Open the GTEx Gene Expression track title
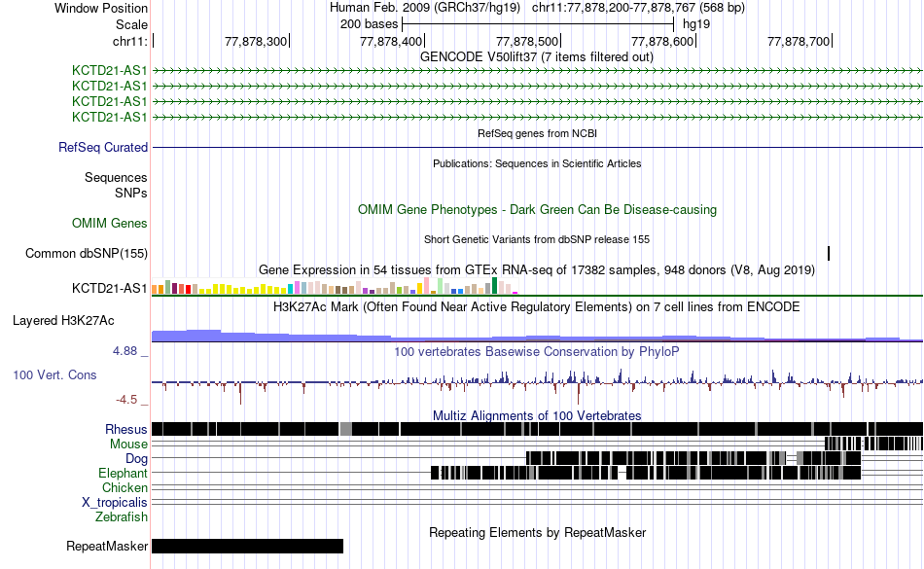 [x=537, y=270]
